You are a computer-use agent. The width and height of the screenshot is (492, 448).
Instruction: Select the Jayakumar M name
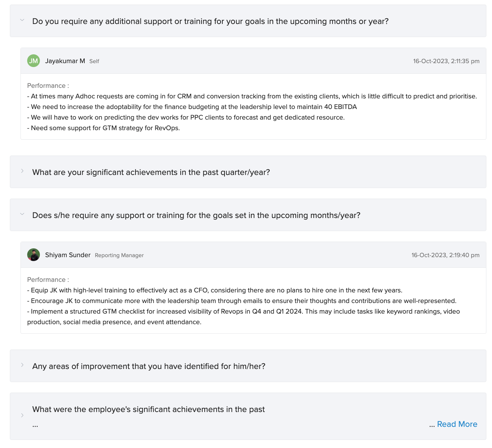coord(65,61)
